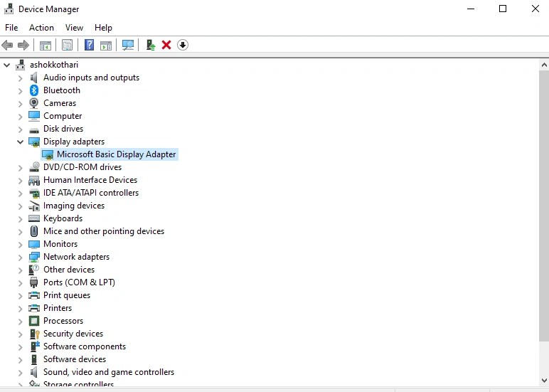
Task: Click the Security devices key icon
Action: (x=35, y=334)
